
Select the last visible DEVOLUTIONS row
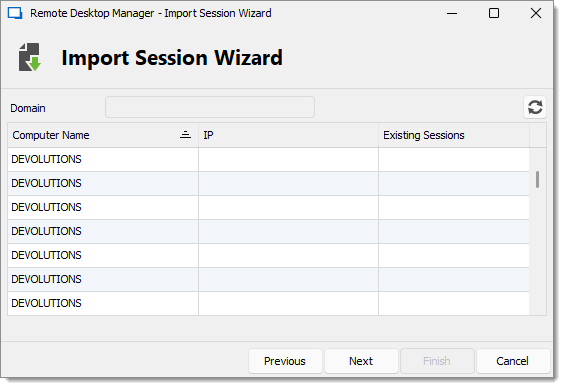tap(268, 303)
